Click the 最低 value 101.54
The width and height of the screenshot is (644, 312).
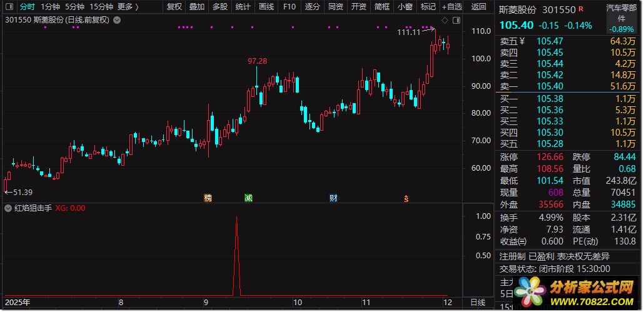pos(550,181)
